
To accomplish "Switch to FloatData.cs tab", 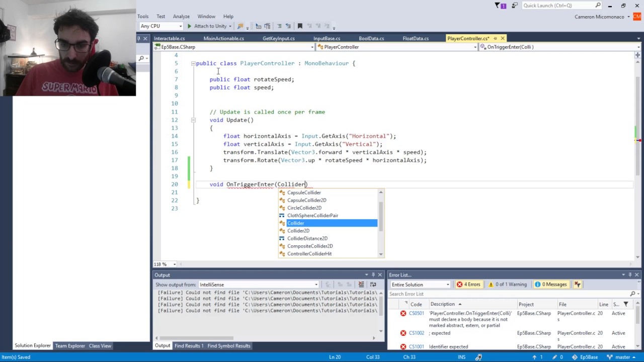I will pos(416,38).
